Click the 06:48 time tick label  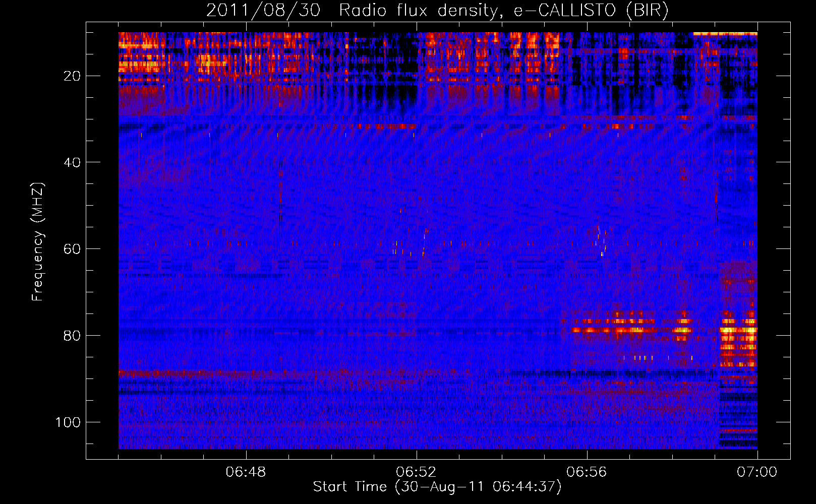246,472
